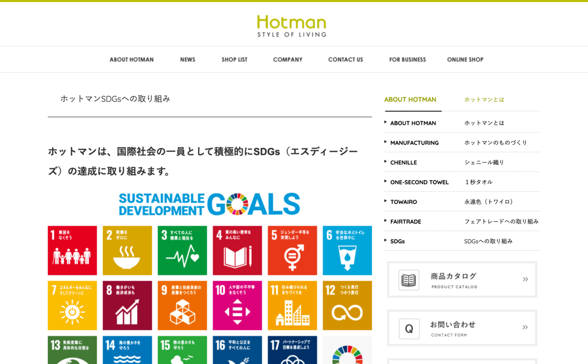Viewport: 588px width, 364px height.
Task: Click SDG goal 15 life on land tile
Action: pos(182,350)
